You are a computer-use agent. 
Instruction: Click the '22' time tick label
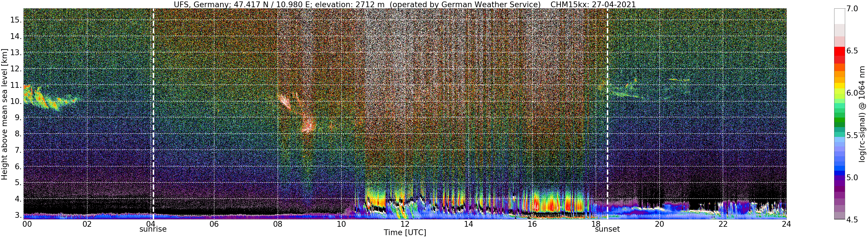(723, 224)
